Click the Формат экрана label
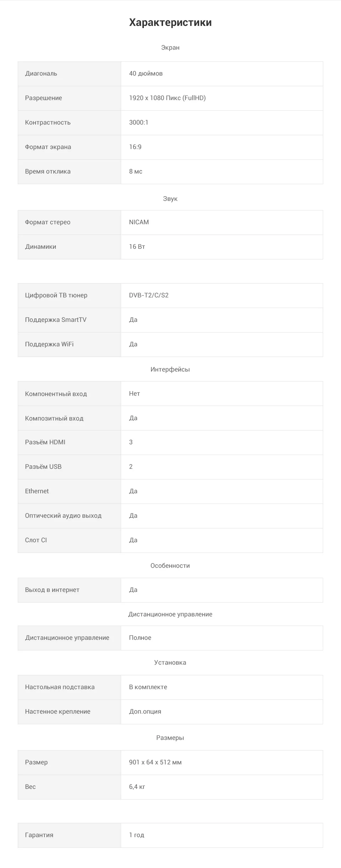 (x=48, y=147)
